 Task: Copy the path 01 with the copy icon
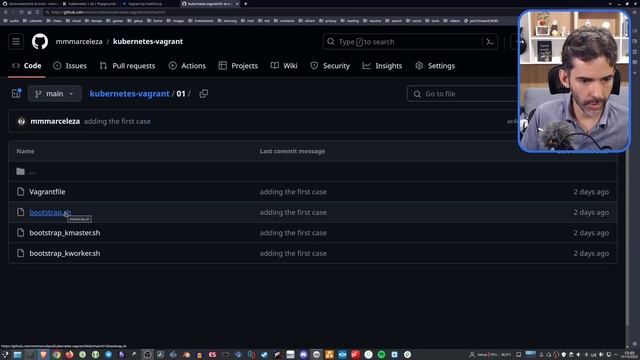[x=203, y=93]
